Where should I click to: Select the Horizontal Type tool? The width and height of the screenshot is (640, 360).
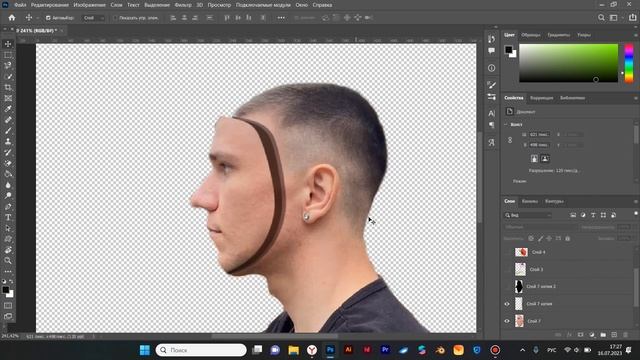click(x=8, y=218)
